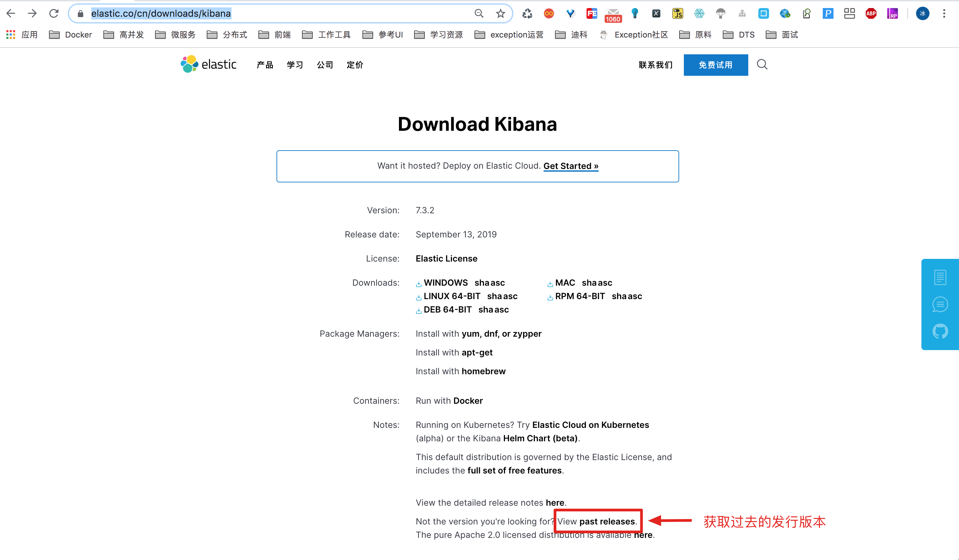
Task: Open the globe refresh extension
Action: (785, 14)
